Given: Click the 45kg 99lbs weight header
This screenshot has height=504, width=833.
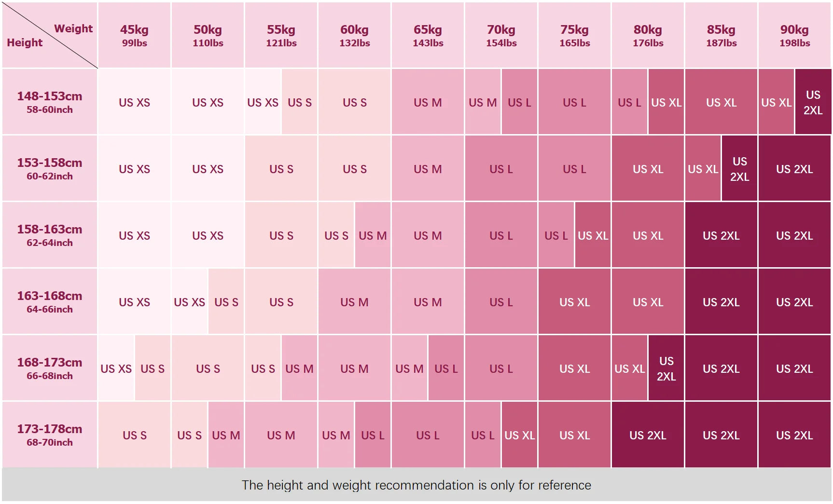Looking at the screenshot, I should click(135, 35).
